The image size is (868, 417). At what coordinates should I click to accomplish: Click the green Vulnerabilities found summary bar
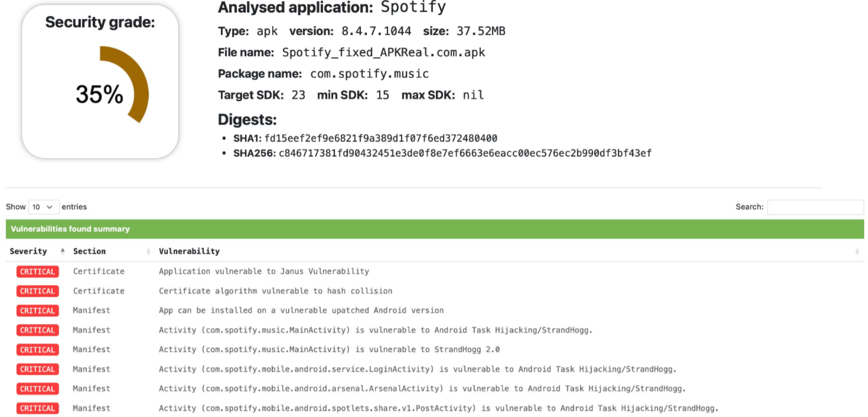pos(434,229)
